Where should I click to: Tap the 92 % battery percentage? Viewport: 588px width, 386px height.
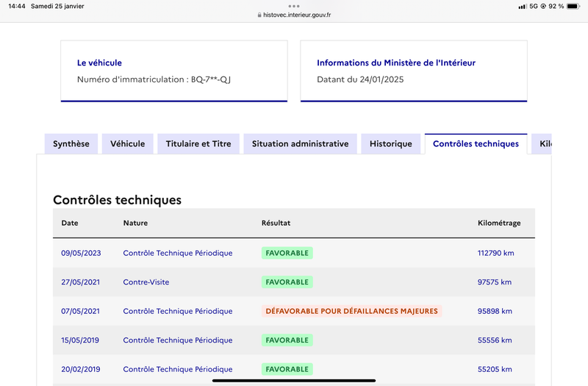click(x=556, y=6)
